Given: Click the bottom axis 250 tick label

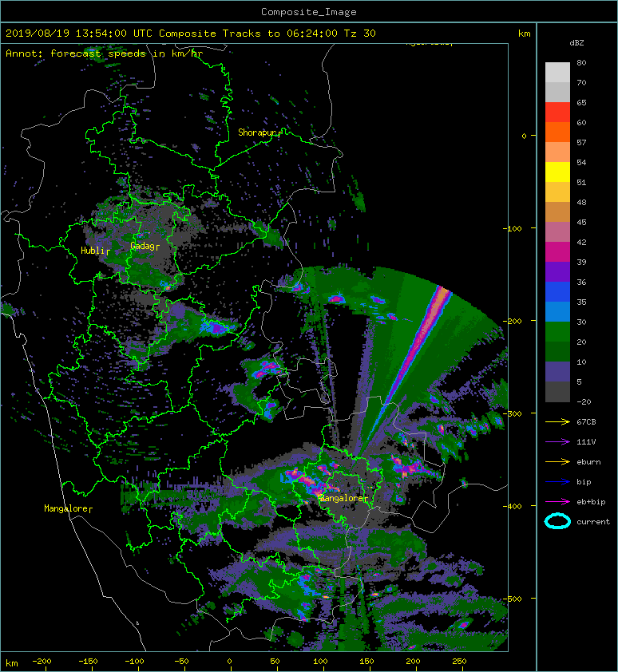Looking at the screenshot, I should pyautogui.click(x=459, y=662).
